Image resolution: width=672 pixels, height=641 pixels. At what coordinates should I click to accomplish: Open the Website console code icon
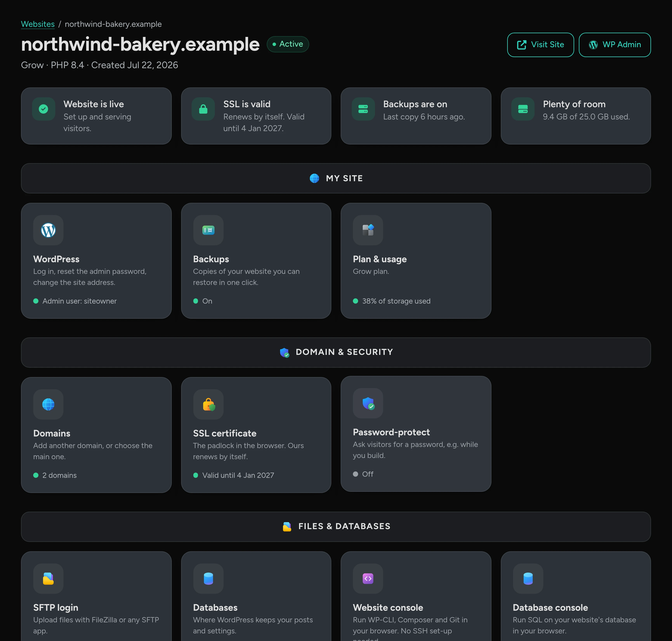pyautogui.click(x=368, y=578)
